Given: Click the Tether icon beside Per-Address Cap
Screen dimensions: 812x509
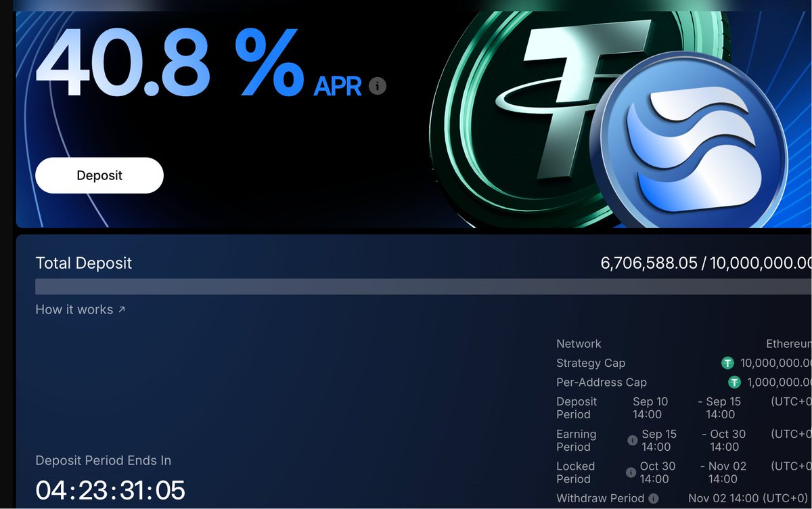Looking at the screenshot, I should point(734,382).
